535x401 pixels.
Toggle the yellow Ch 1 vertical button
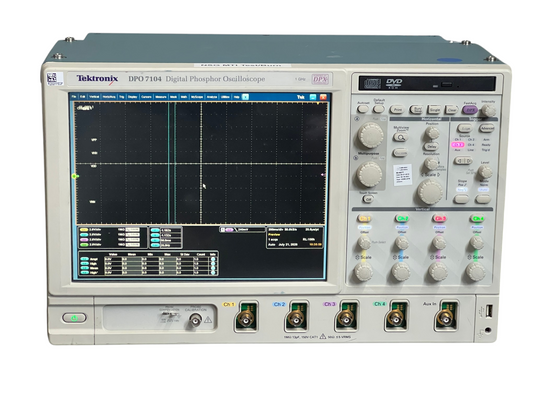(364, 218)
